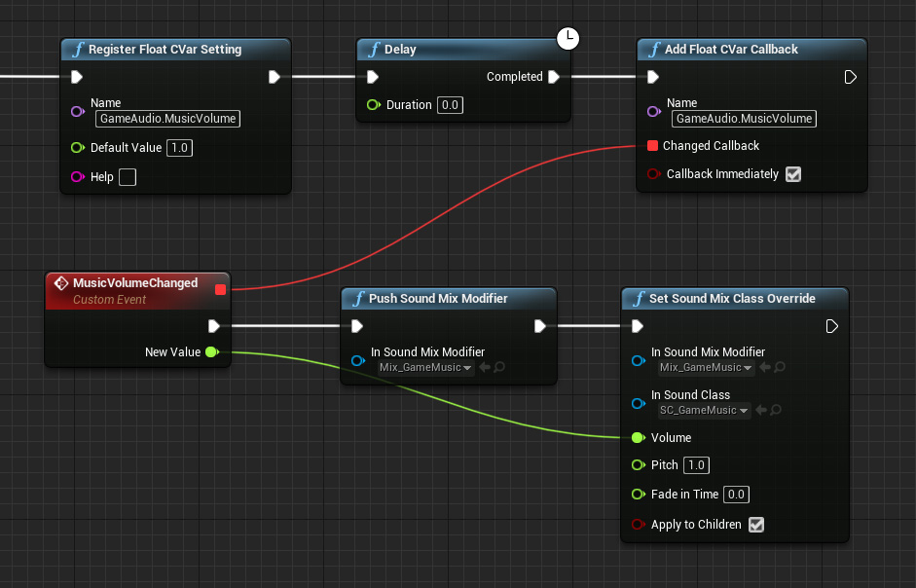
Task: Click the MusicVolumeChanged event delegate pin
Action: pyautogui.click(x=220, y=290)
